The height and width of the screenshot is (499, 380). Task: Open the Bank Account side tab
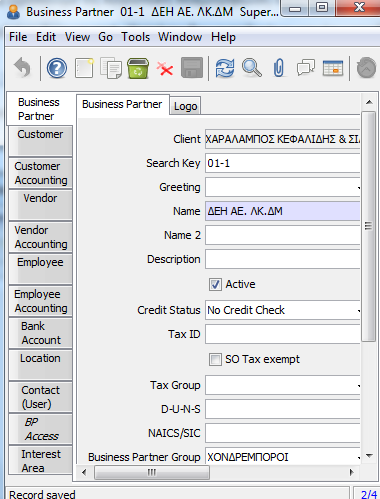pyautogui.click(x=40, y=333)
